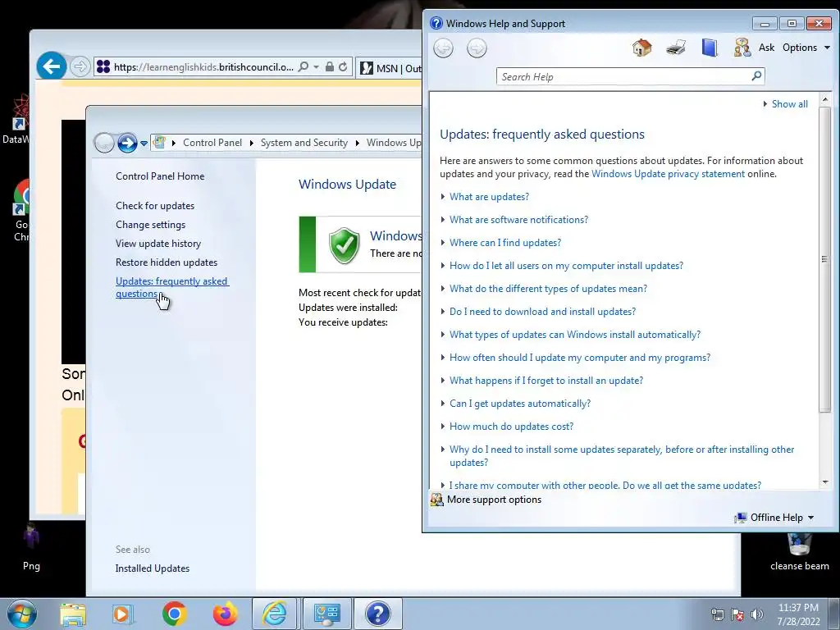The height and width of the screenshot is (630, 840).
Task: Expand 'How do I let all users' question
Action: pyautogui.click(x=566, y=266)
